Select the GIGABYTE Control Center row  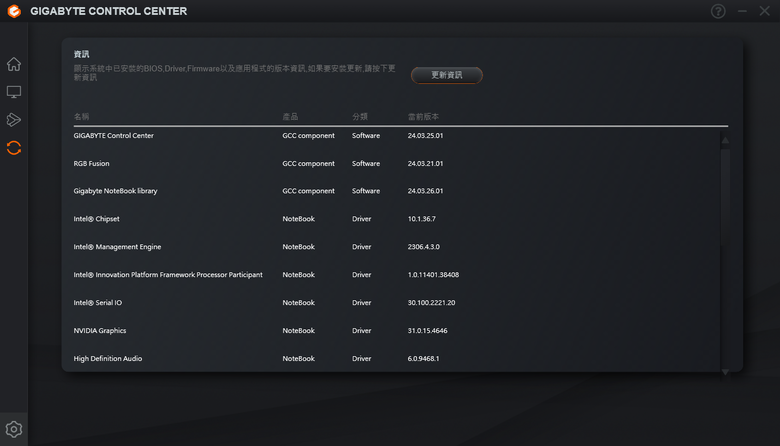coord(396,136)
